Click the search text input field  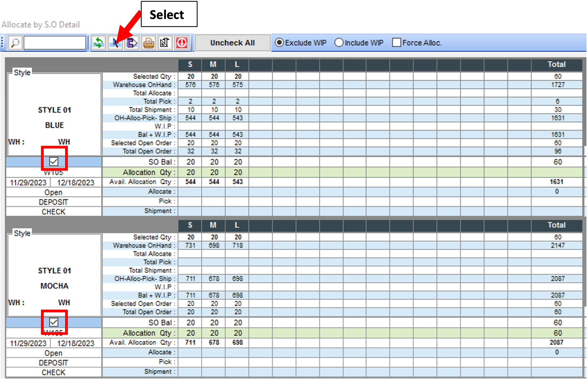click(x=55, y=43)
